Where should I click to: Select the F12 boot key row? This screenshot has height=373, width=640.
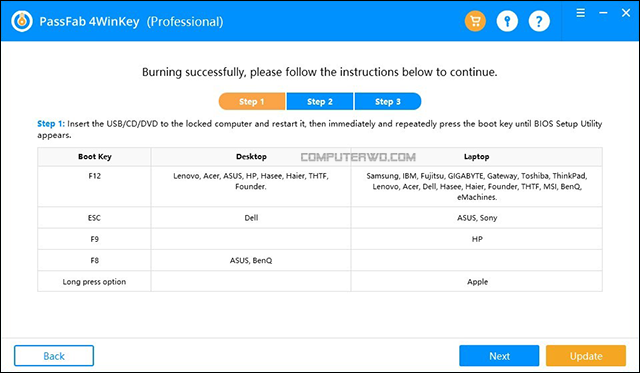coord(320,186)
